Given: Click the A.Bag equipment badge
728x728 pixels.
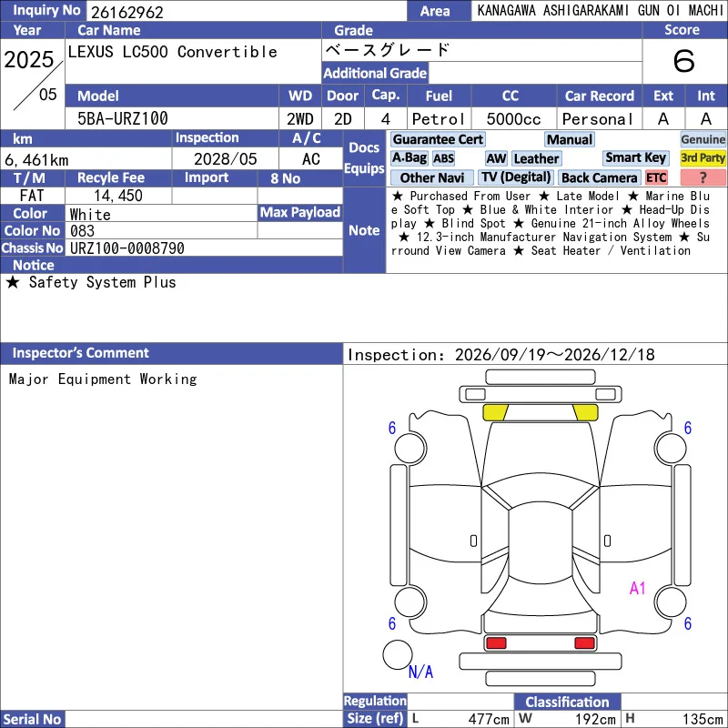Looking at the screenshot, I should (409, 158).
